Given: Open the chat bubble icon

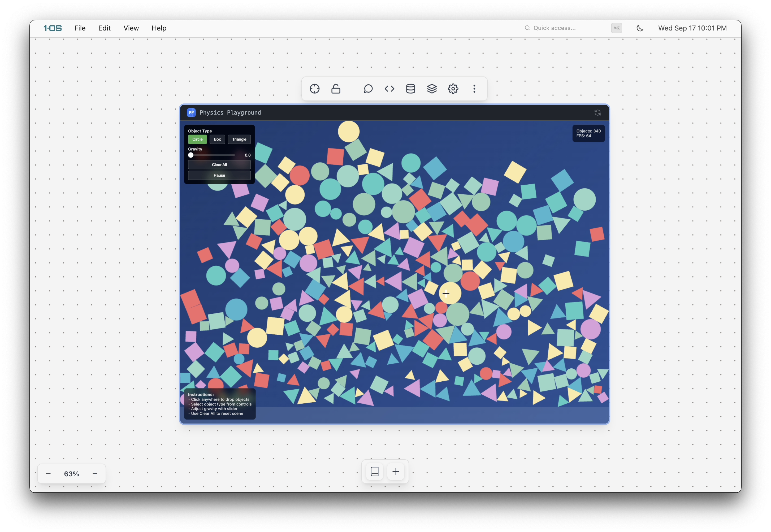Looking at the screenshot, I should (x=368, y=89).
